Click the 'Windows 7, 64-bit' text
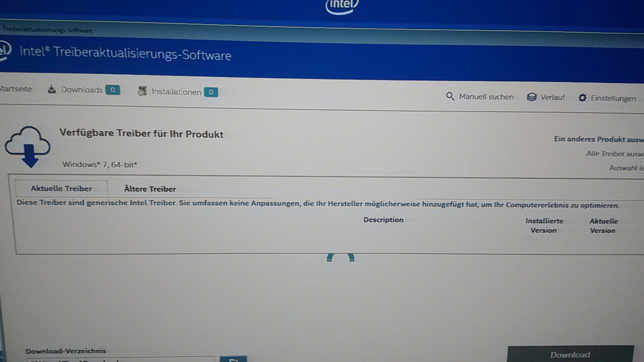The image size is (644, 362). pyautogui.click(x=100, y=164)
